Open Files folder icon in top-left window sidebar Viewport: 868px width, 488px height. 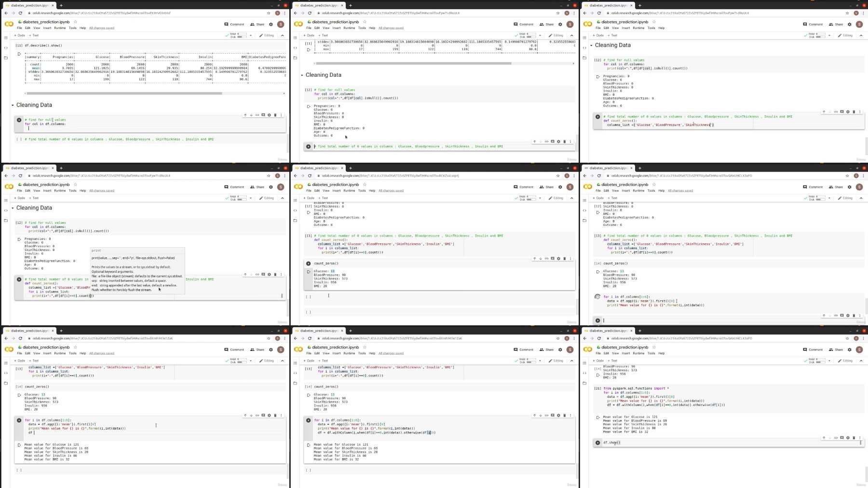(x=6, y=58)
